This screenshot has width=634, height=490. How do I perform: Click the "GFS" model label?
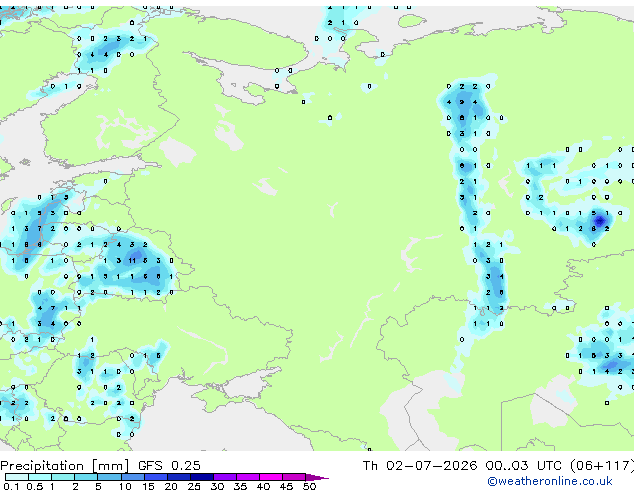coord(150,465)
